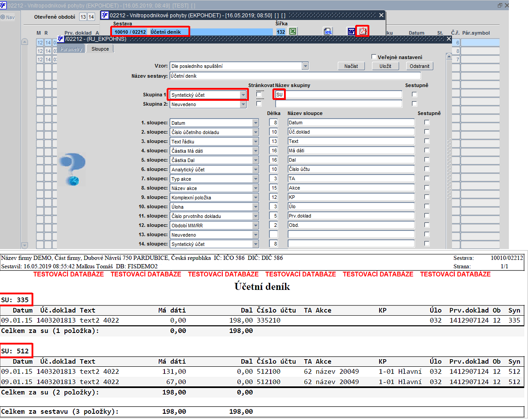Click the Název sestavy input field
528x420 pixels.
pos(295,76)
